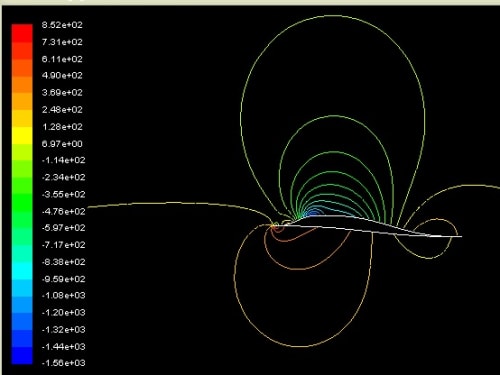Click the 3.69e+02 legend value
This screenshot has width=500, height=375.
click(x=62, y=92)
